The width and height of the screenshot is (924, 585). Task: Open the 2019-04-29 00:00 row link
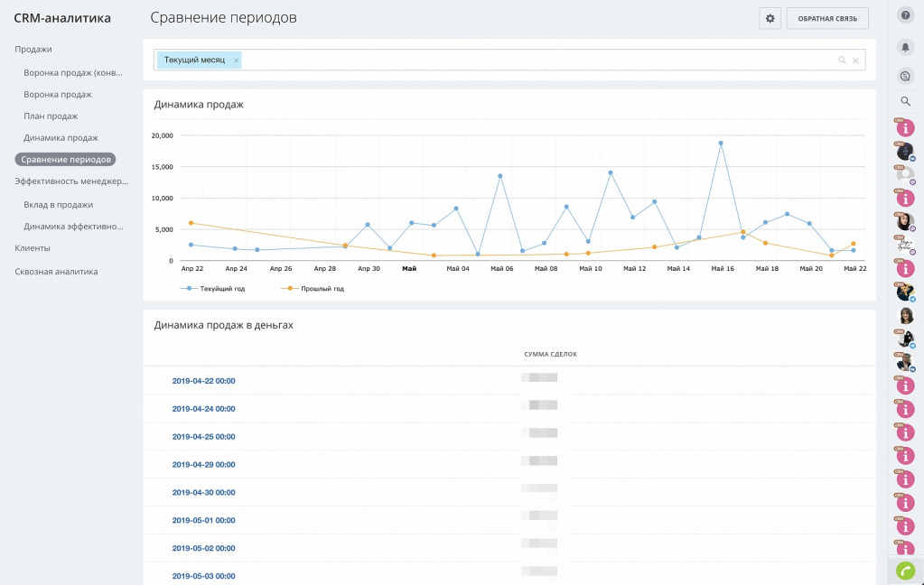[203, 465]
